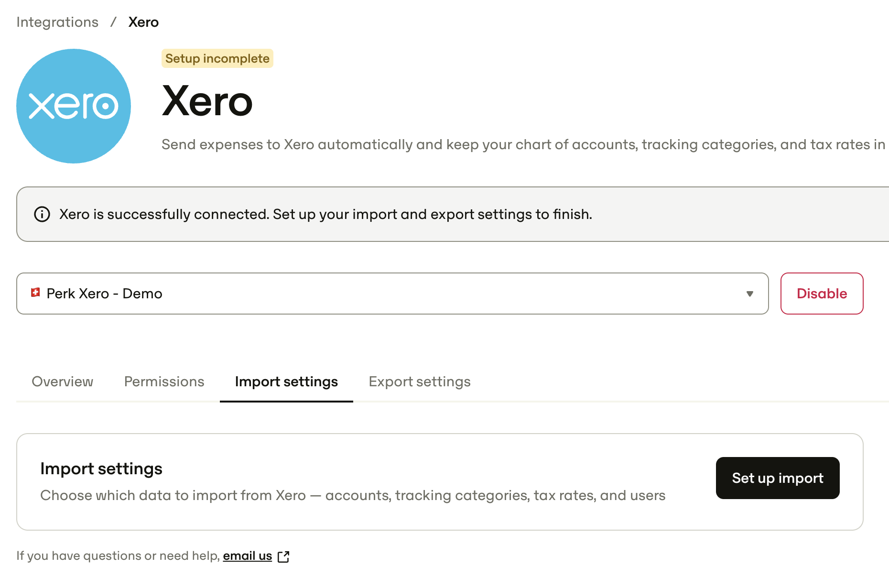Go to the Export settings tab
Screen dimensions: 889x588
420,381
